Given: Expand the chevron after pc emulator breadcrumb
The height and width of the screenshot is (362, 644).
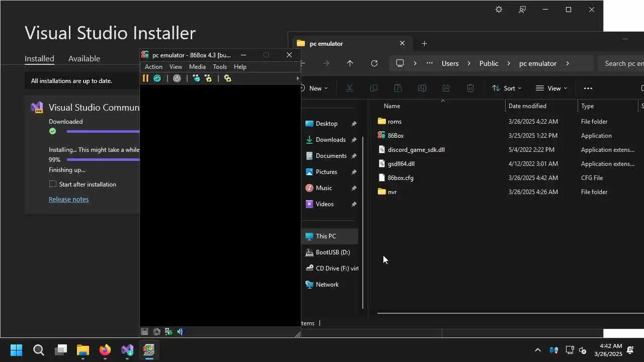Looking at the screenshot, I should [567, 63].
